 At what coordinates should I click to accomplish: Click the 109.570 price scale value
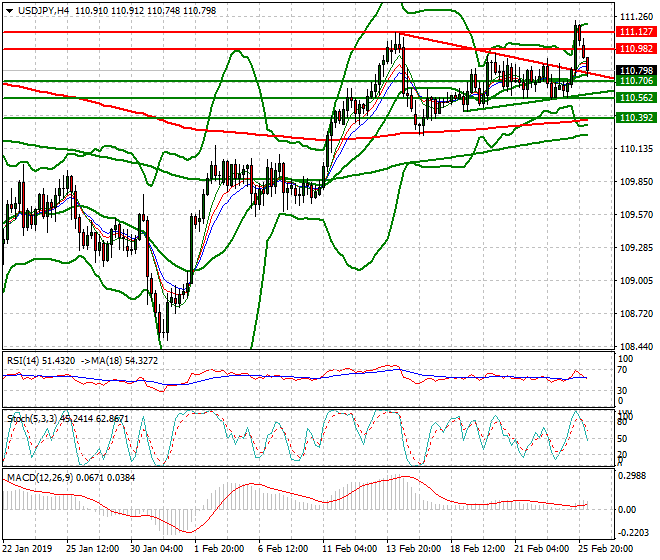click(x=636, y=215)
